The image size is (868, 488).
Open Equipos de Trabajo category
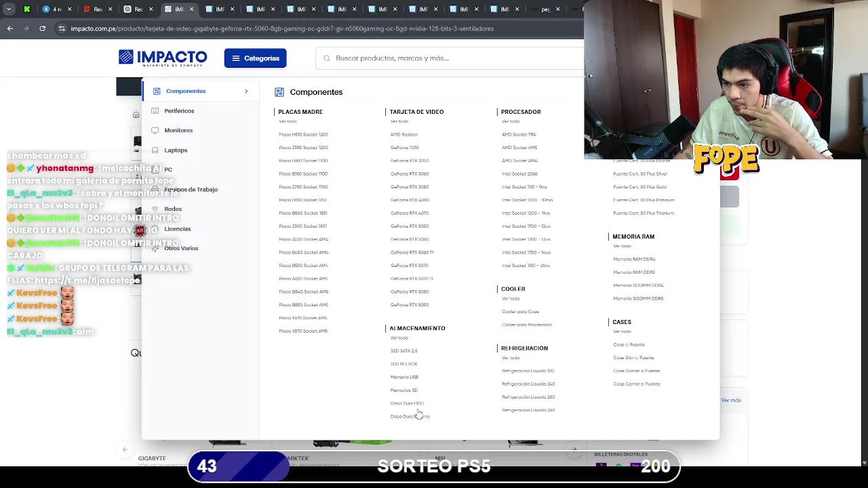191,189
